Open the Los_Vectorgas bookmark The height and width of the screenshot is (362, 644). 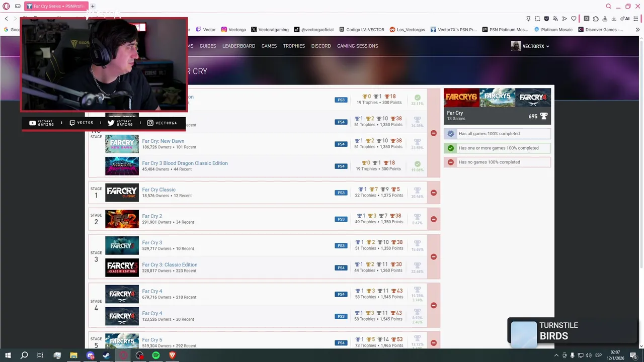tap(408, 30)
